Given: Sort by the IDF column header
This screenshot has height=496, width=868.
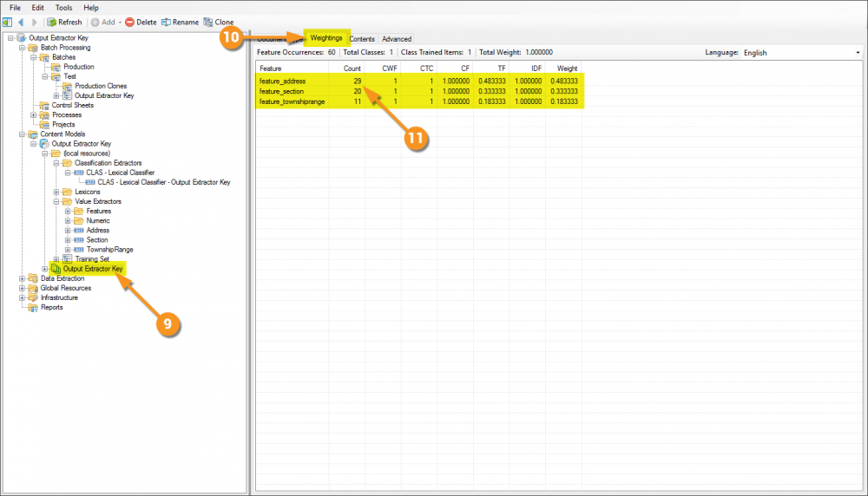Looking at the screenshot, I should [x=528, y=69].
